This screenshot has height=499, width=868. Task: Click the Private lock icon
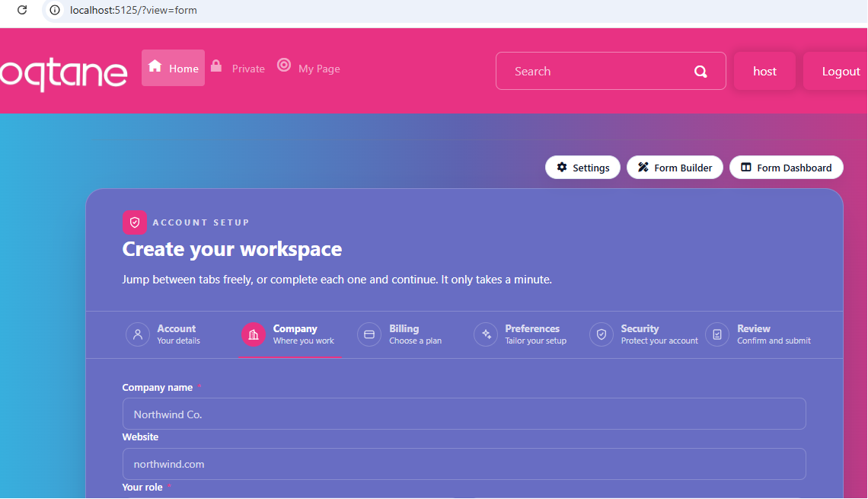[216, 66]
